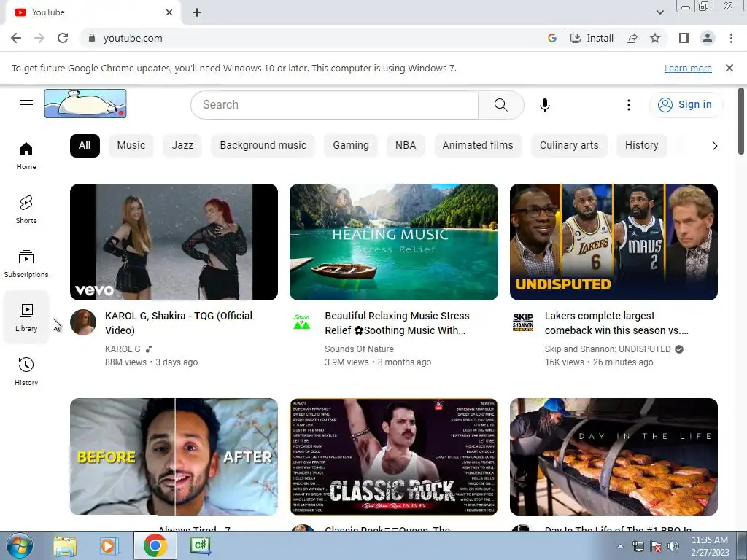Click in the YouTube Search field
The width and height of the screenshot is (747, 560).
[334, 105]
